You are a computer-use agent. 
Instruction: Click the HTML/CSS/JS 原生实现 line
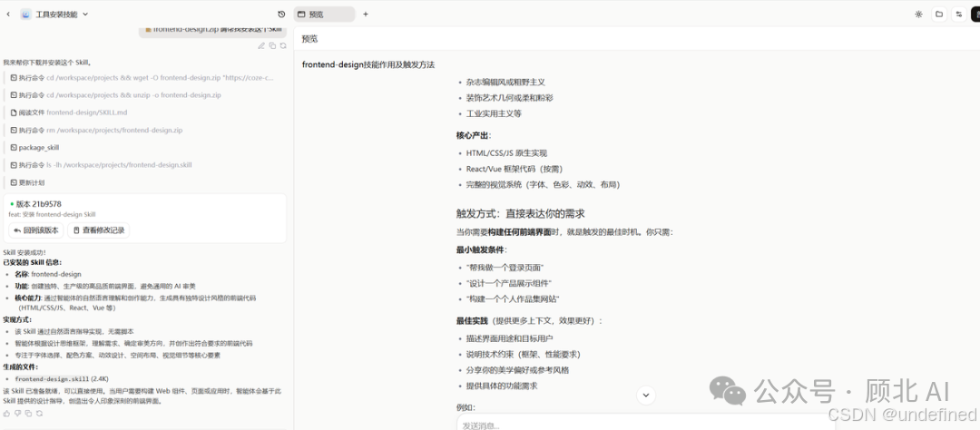pos(507,152)
